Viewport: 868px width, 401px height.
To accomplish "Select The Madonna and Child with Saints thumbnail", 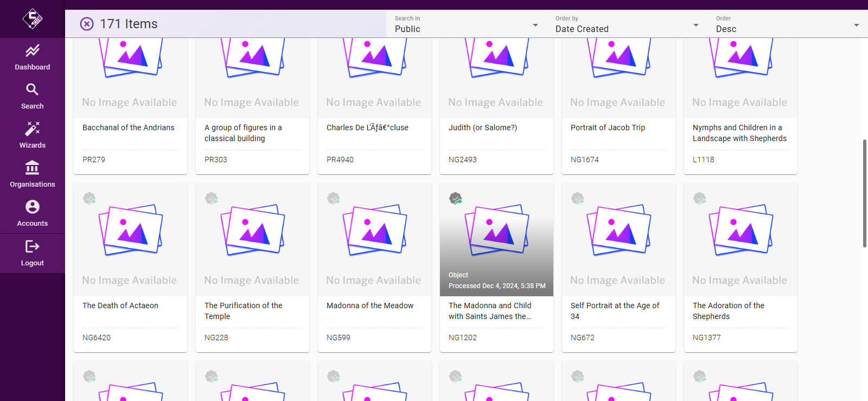I will pyautogui.click(x=496, y=240).
